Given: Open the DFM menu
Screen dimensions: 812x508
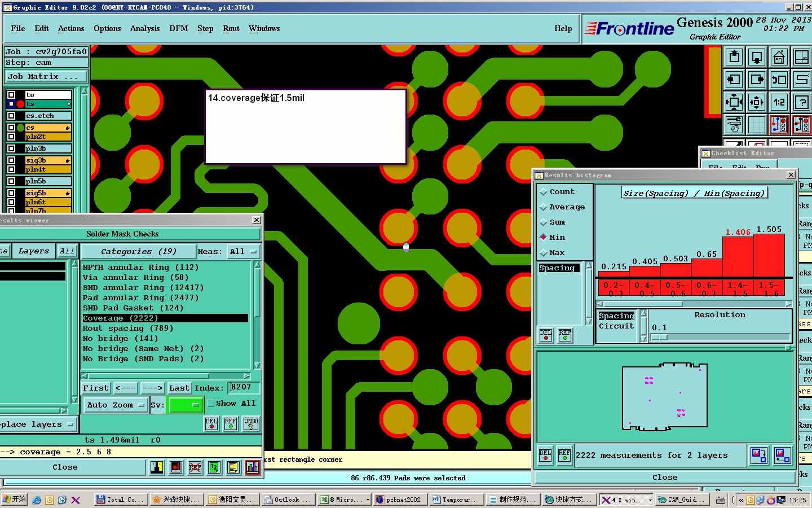Looking at the screenshot, I should coord(179,29).
